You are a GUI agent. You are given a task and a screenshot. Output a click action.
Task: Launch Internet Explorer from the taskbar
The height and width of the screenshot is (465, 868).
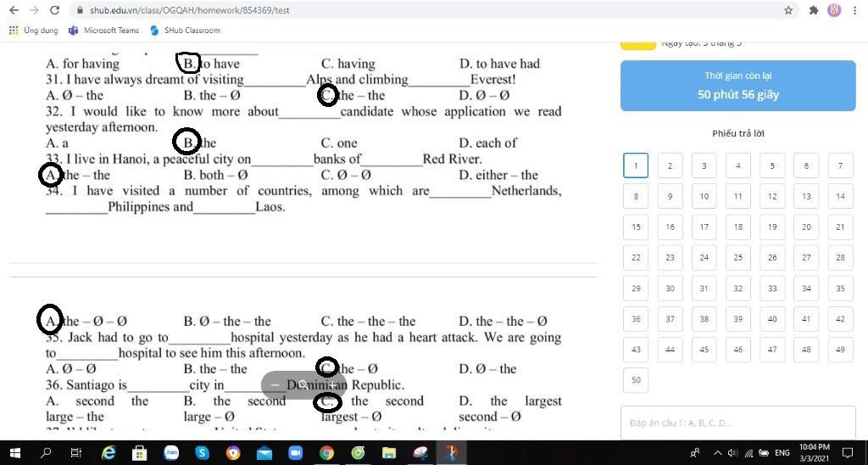(x=108, y=453)
